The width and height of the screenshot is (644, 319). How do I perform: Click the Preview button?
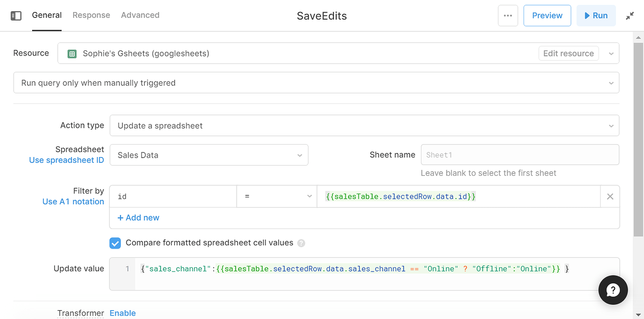point(547,16)
